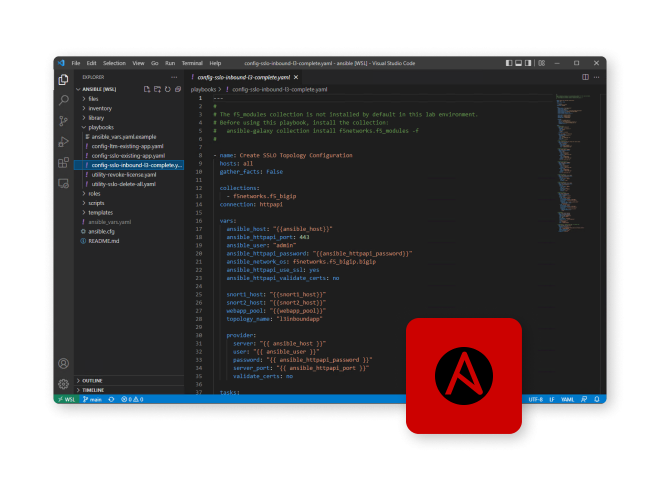
Task: Click the VS Code logo in title bar
Action: (61, 63)
